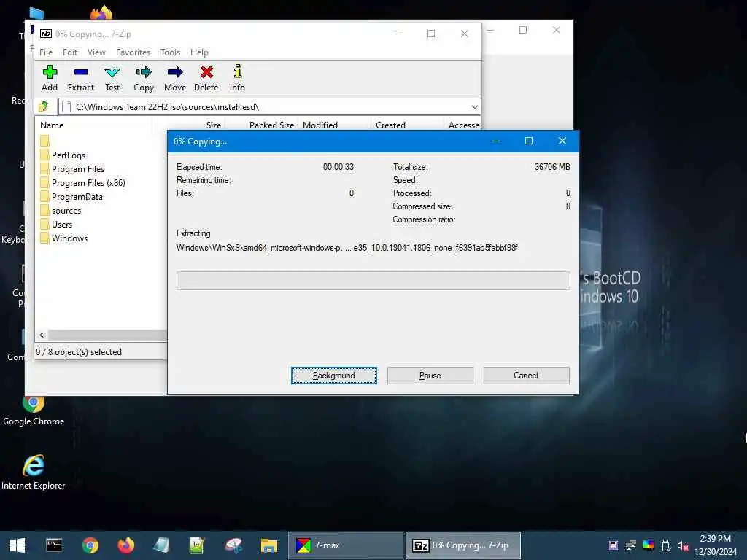Switch to the 7-max taskbar window
The height and width of the screenshot is (560, 747).
click(x=346, y=545)
